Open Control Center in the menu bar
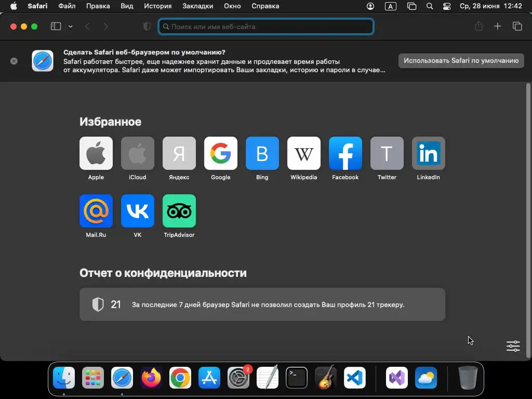Image resolution: width=532 pixels, height=399 pixels. click(447, 6)
